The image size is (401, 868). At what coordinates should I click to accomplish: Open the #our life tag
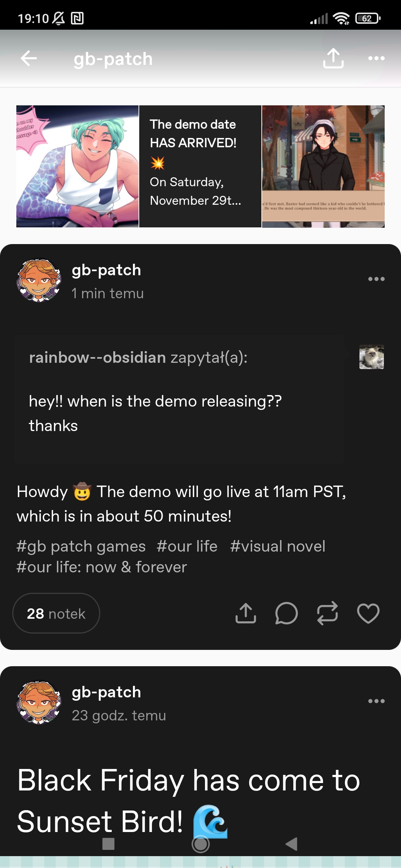[x=187, y=546]
